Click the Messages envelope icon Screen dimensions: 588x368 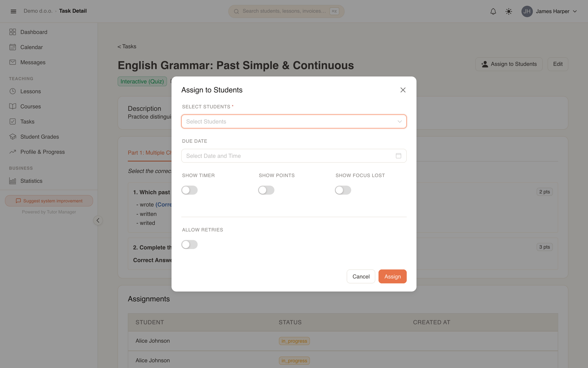pyautogui.click(x=13, y=62)
